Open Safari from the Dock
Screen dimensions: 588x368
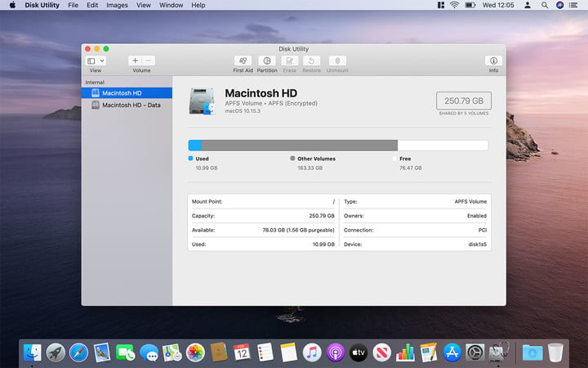[79, 352]
